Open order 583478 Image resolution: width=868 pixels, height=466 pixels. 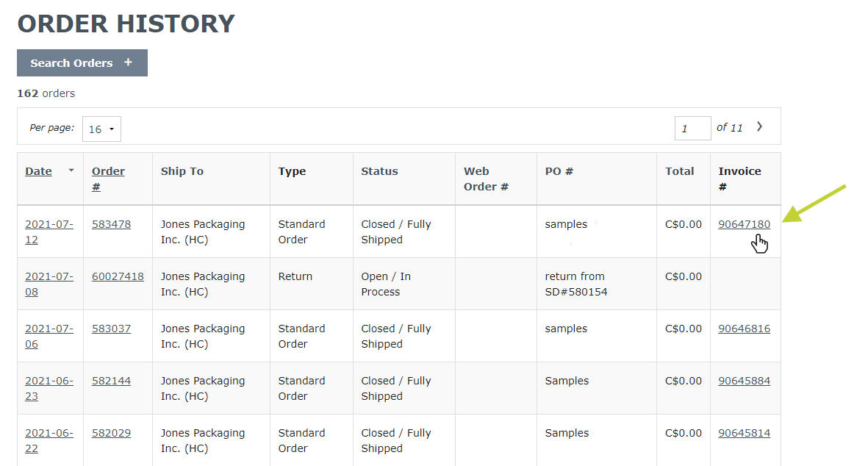pos(111,224)
